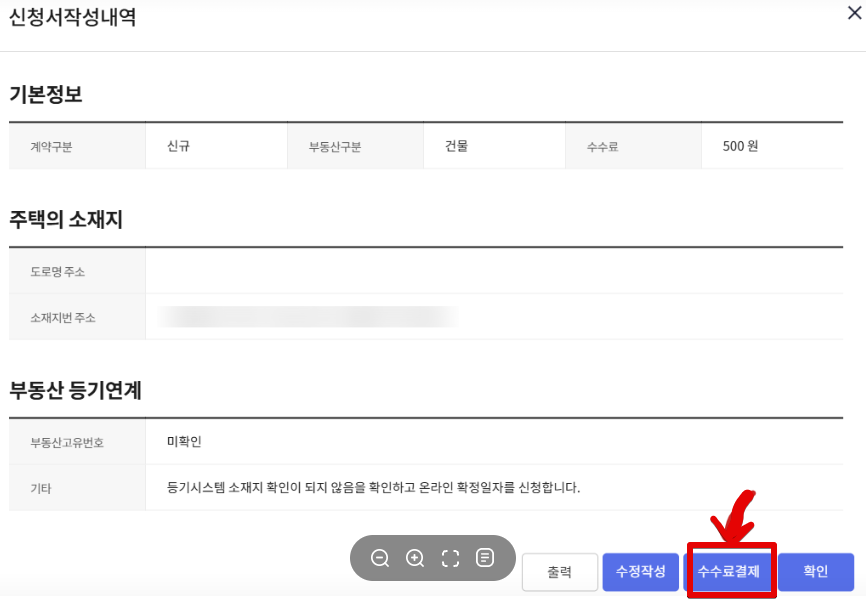Click the minus icon inside the gray toolbar

(x=380, y=560)
